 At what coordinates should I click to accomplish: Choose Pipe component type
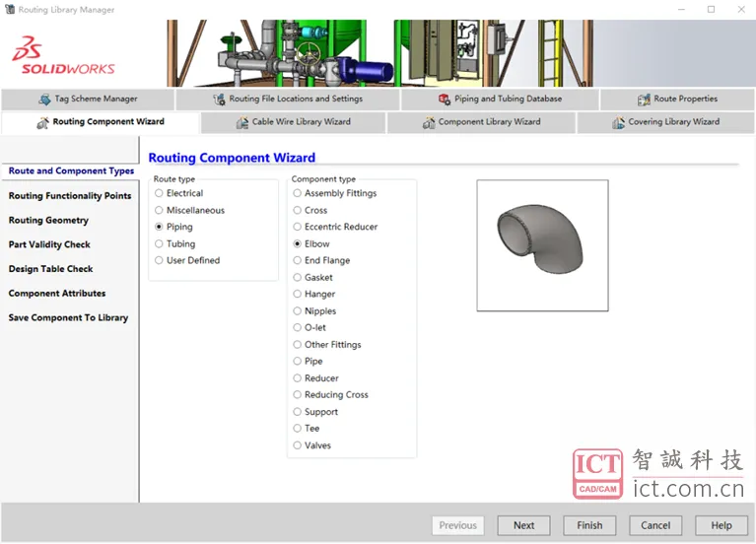click(297, 362)
